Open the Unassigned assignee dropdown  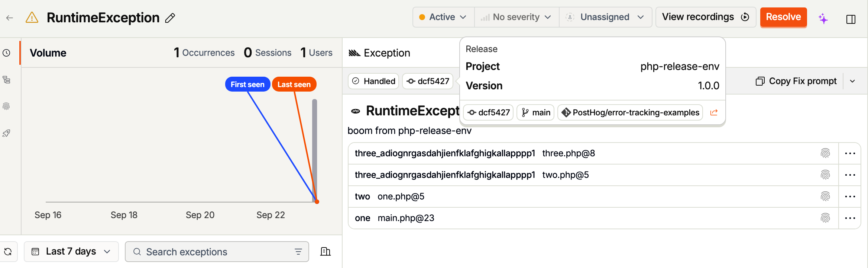[x=605, y=17]
